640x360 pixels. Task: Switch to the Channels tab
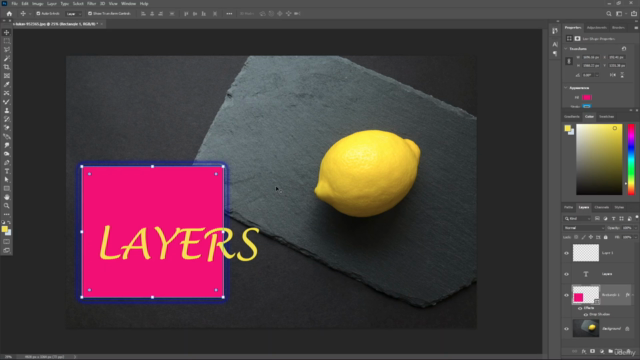[x=602, y=207]
